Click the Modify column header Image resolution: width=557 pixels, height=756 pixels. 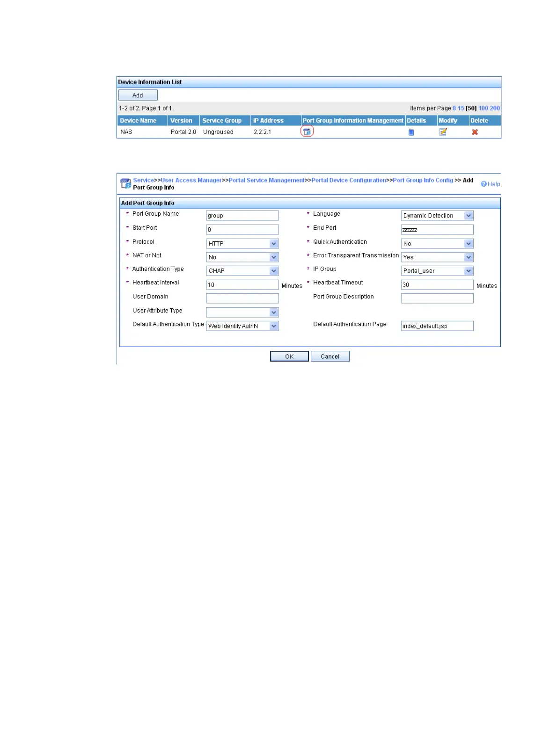point(453,121)
